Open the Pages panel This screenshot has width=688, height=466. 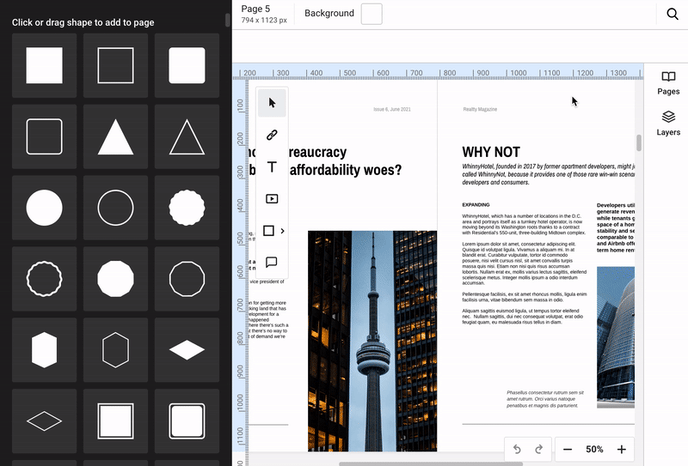pyautogui.click(x=668, y=83)
